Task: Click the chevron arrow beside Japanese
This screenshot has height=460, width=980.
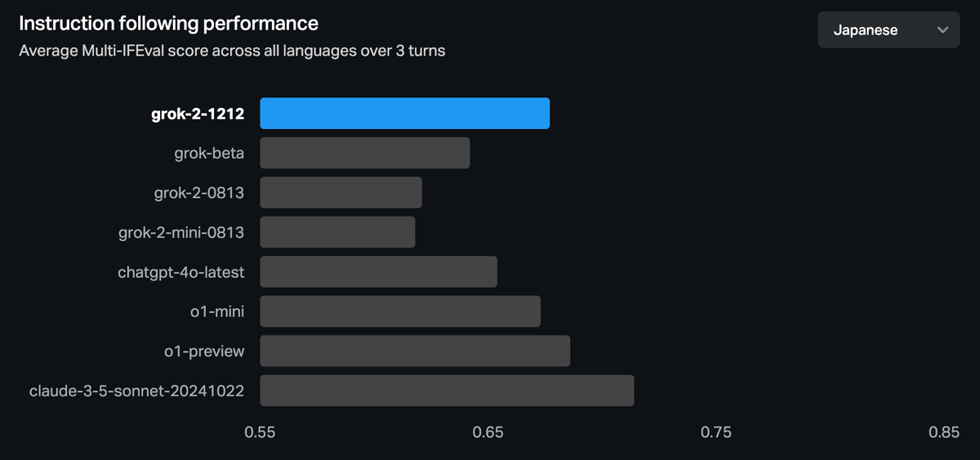Action: click(942, 30)
